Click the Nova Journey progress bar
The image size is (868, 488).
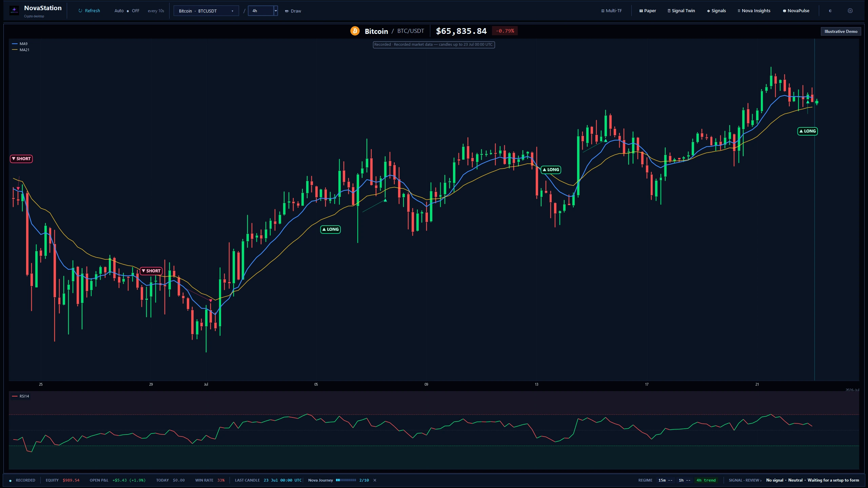(x=346, y=480)
